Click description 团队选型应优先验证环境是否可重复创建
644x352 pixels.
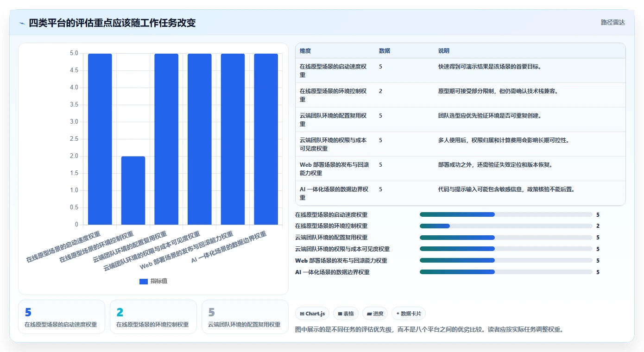pyautogui.click(x=491, y=115)
